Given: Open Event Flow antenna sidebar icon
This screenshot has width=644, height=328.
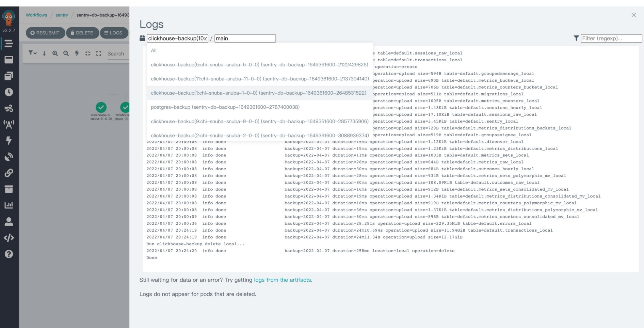Looking at the screenshot, I should pyautogui.click(x=9, y=124).
